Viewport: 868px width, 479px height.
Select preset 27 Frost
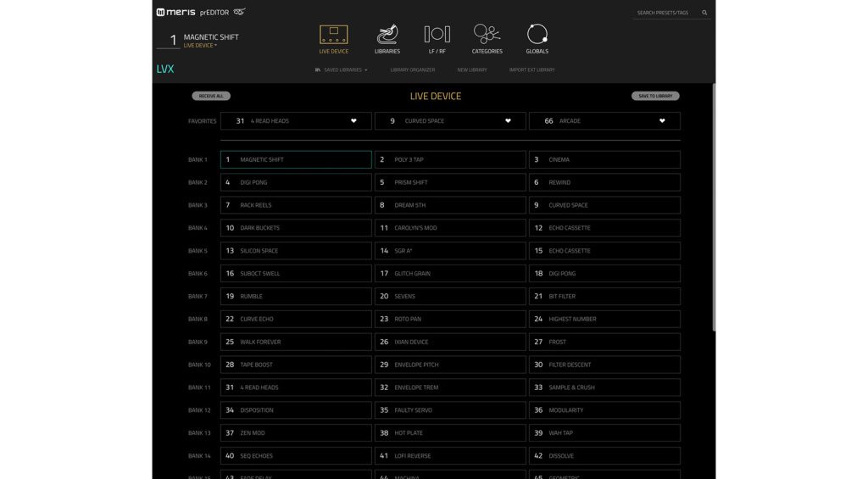pyautogui.click(x=604, y=342)
